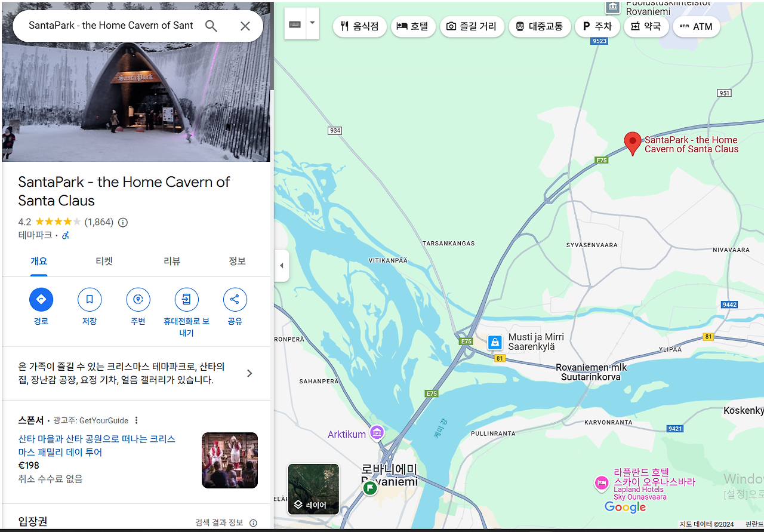This screenshot has width=764, height=532.
Task: Filter map by 음식점 restaurants
Action: click(359, 26)
